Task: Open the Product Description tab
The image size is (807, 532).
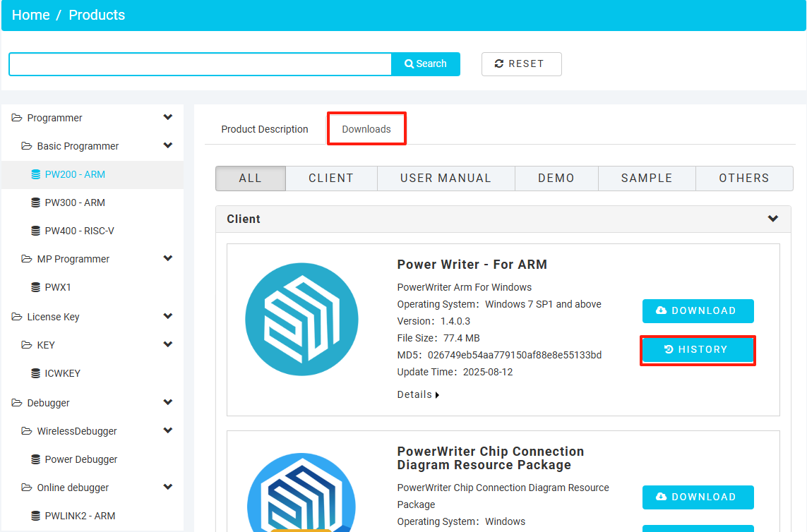Action: tap(265, 129)
